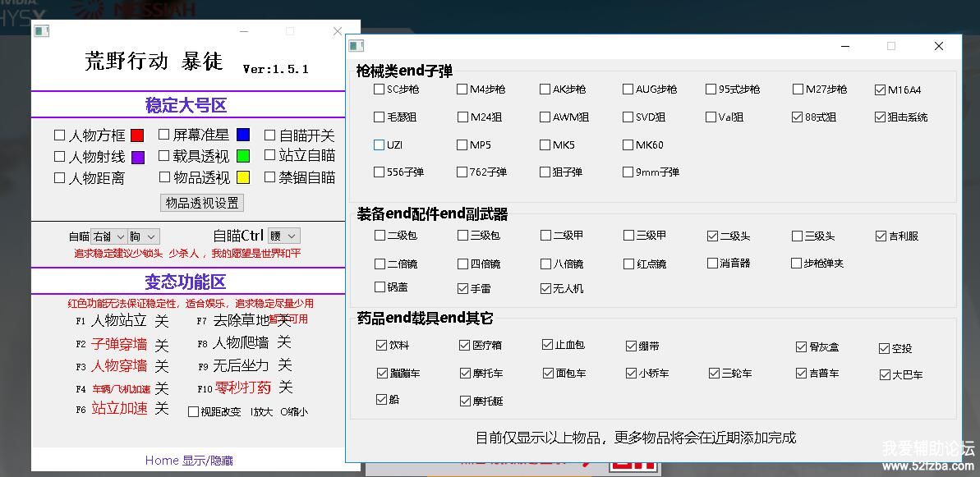Screen dimensions: 980x477
Task: Open the purple swatch beside 人物射线
Action: (x=137, y=158)
